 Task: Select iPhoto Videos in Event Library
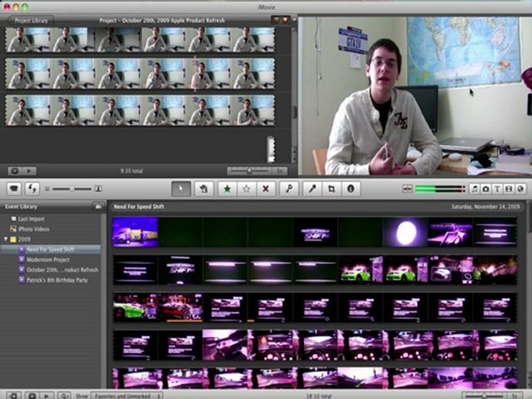(x=34, y=229)
